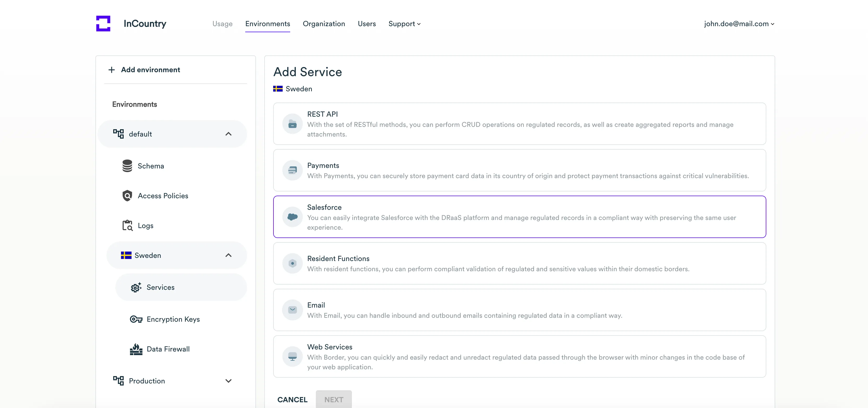
Task: Click the Access Policies shield icon
Action: coord(127,196)
